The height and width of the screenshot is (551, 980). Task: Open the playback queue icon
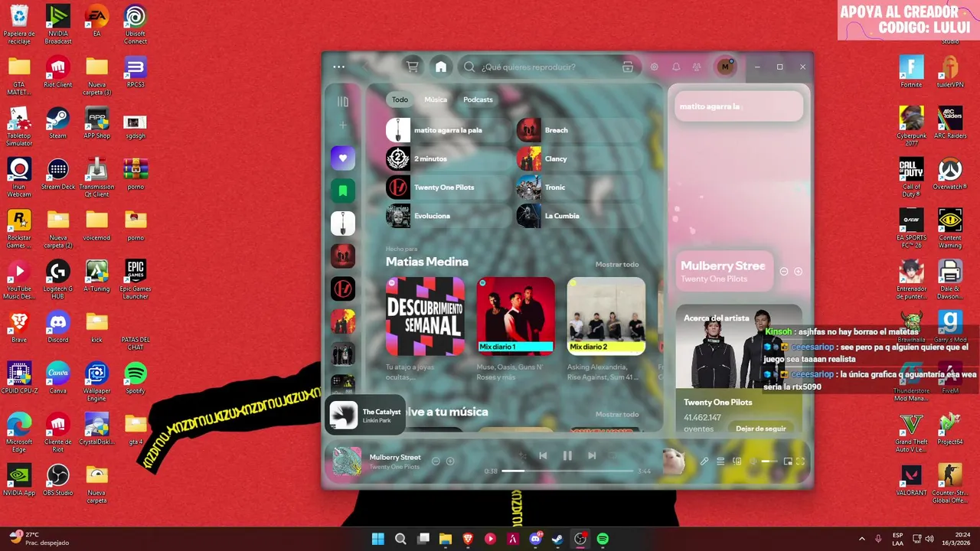click(x=720, y=461)
